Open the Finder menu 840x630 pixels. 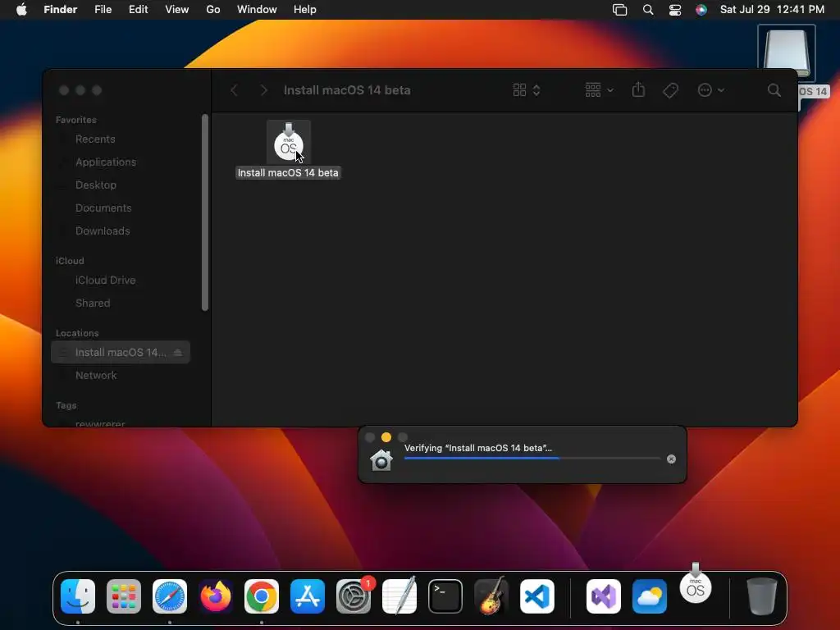(x=61, y=10)
